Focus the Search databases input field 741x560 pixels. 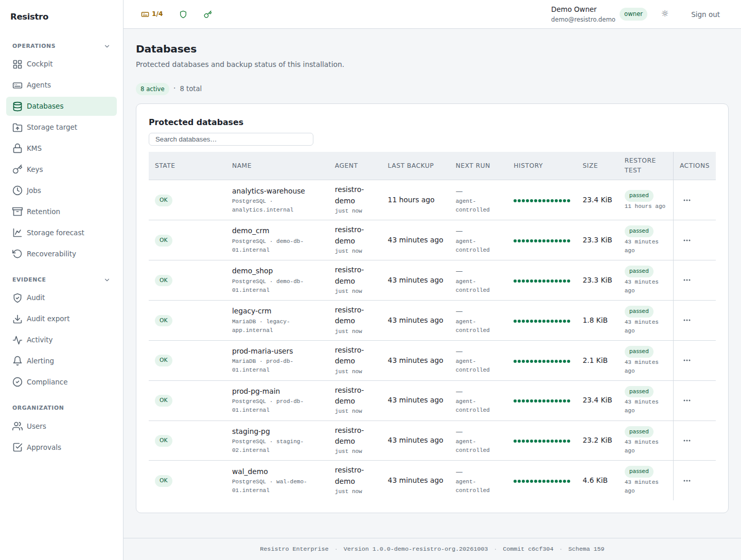point(231,139)
